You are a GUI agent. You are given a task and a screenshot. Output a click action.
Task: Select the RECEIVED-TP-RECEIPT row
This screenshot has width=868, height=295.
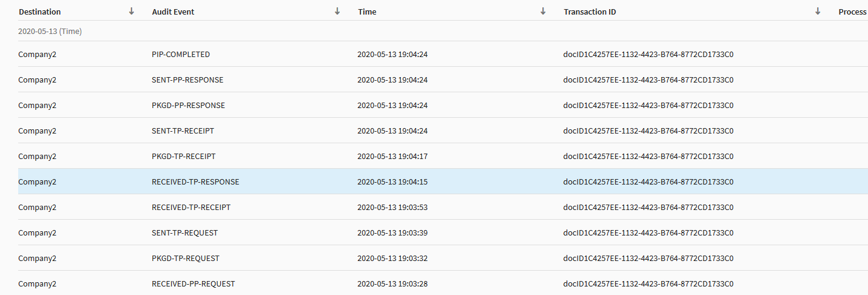click(443, 207)
